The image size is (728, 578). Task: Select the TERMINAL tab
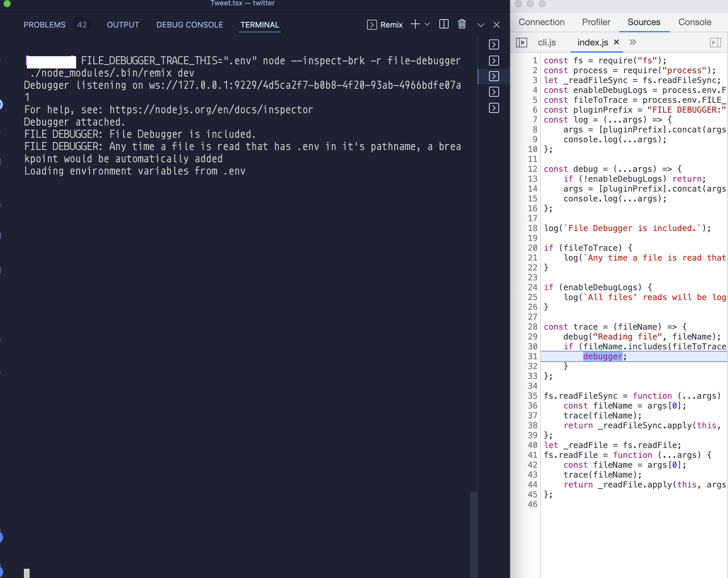(260, 25)
